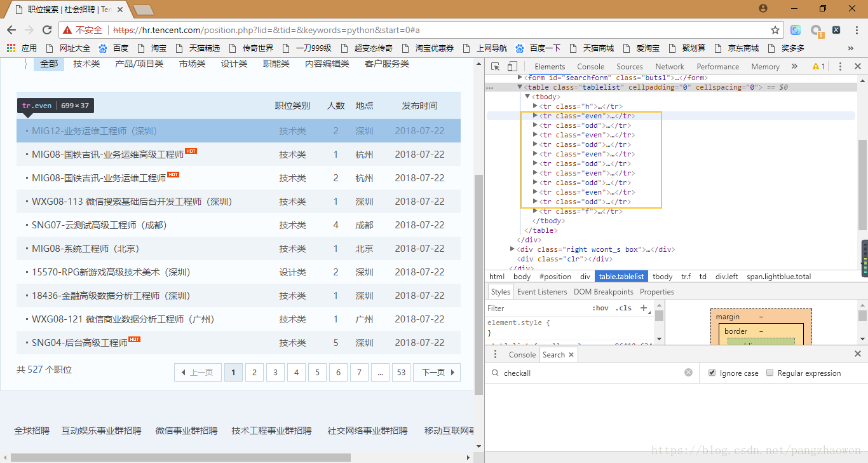Click 下一页 next page button
Image resolution: width=868 pixels, height=463 pixels.
click(437, 372)
